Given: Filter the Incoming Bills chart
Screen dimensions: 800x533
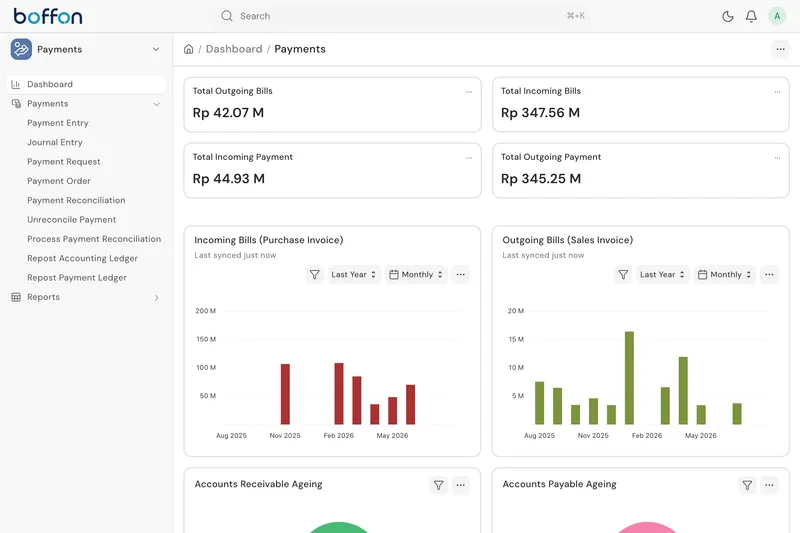Looking at the screenshot, I should click(x=315, y=274).
